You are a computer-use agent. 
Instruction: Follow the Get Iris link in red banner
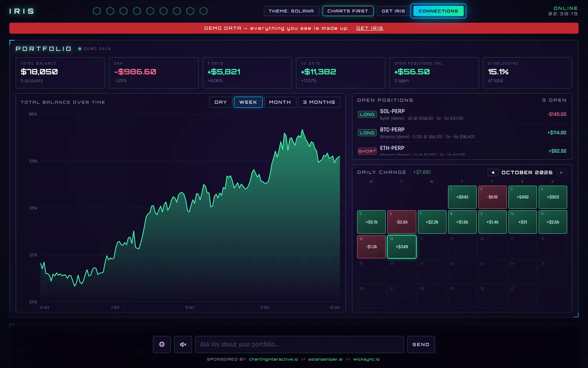click(370, 28)
